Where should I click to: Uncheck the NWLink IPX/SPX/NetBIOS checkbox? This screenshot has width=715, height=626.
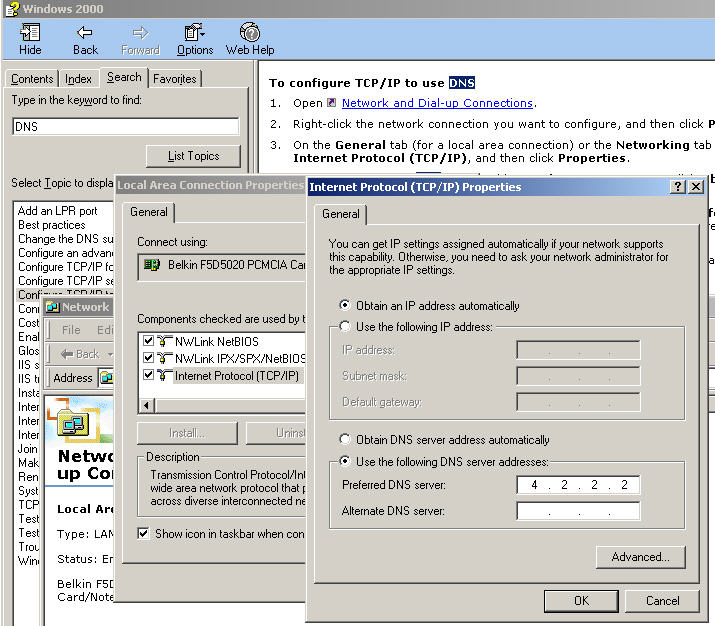[x=148, y=357]
